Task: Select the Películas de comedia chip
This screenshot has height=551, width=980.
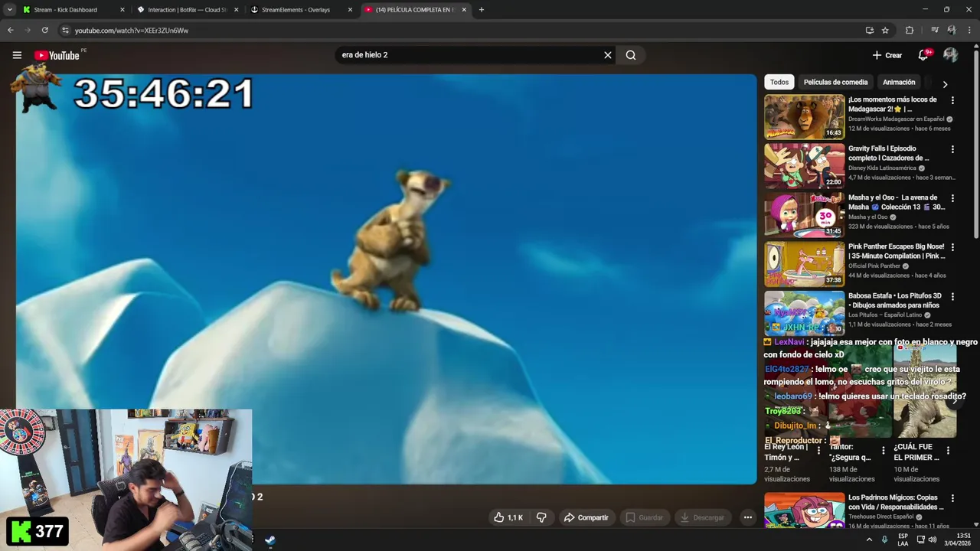Action: pyautogui.click(x=835, y=82)
